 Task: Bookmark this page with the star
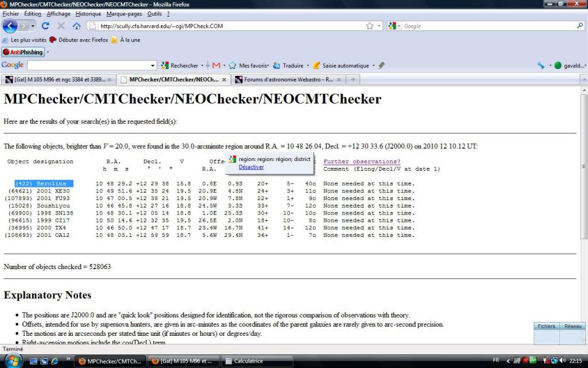370,26
